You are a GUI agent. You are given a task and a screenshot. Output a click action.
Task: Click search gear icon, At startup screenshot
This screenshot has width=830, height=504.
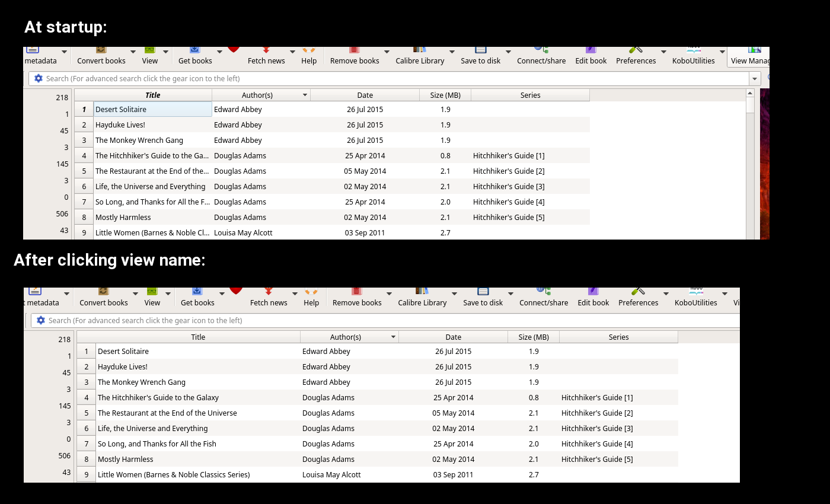click(39, 78)
